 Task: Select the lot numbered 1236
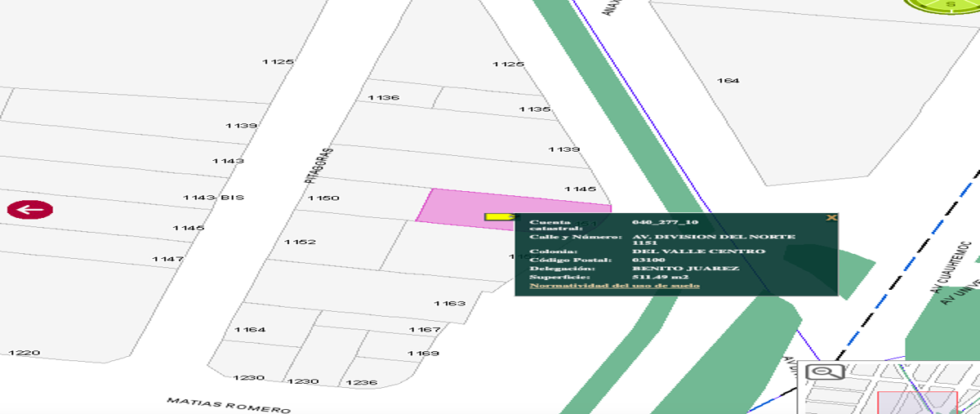(x=362, y=382)
